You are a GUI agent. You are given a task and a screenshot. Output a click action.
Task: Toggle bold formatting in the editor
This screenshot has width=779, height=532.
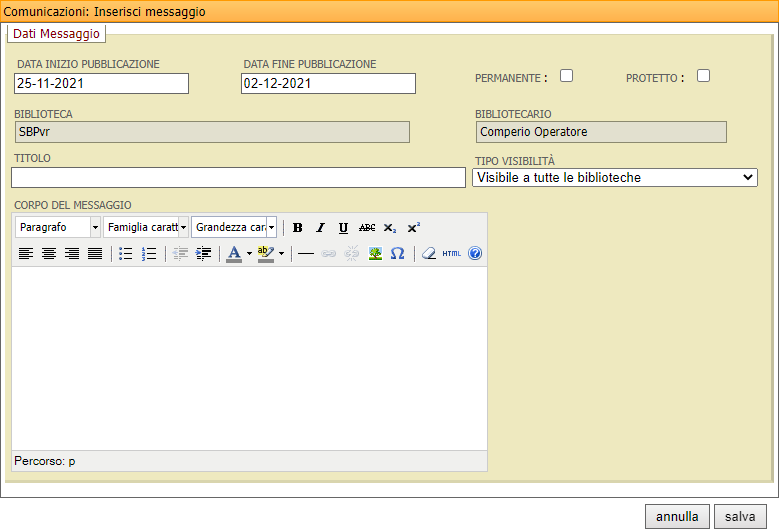(298, 228)
